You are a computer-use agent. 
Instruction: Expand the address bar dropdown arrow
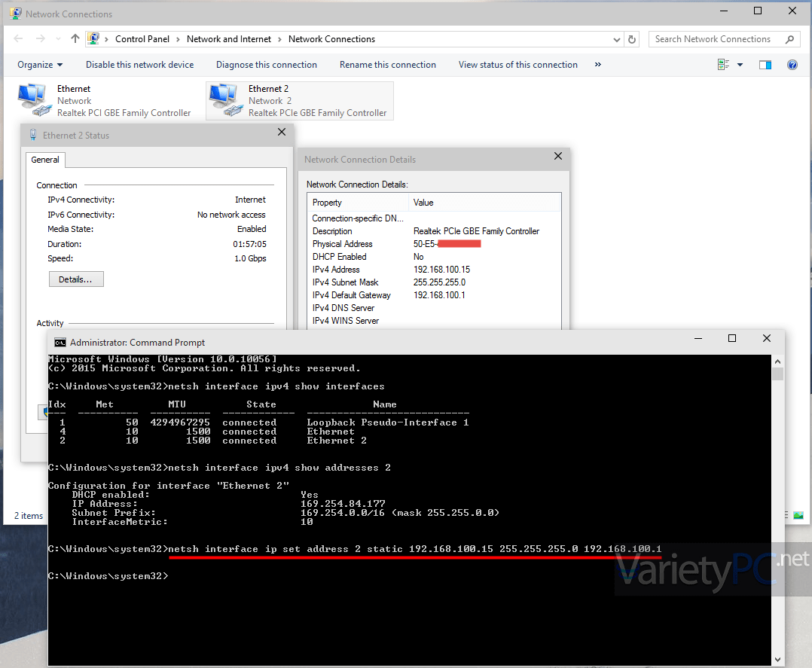click(x=616, y=38)
